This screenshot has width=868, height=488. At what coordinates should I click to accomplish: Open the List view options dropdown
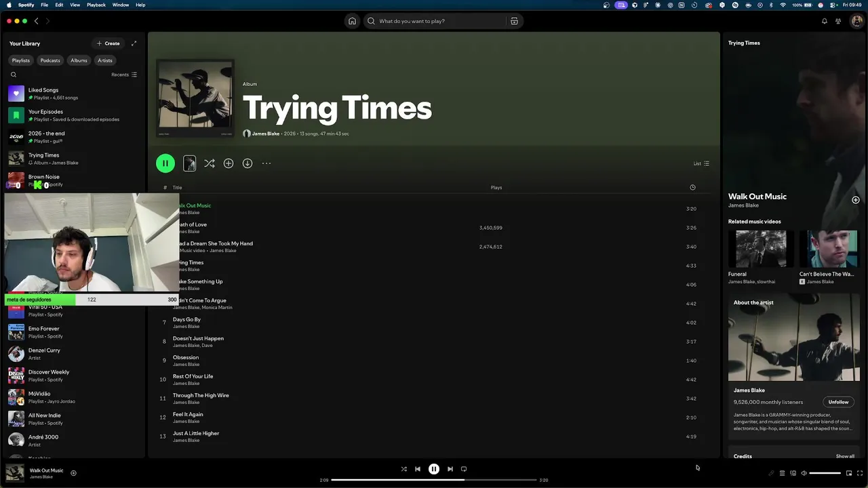(x=701, y=163)
